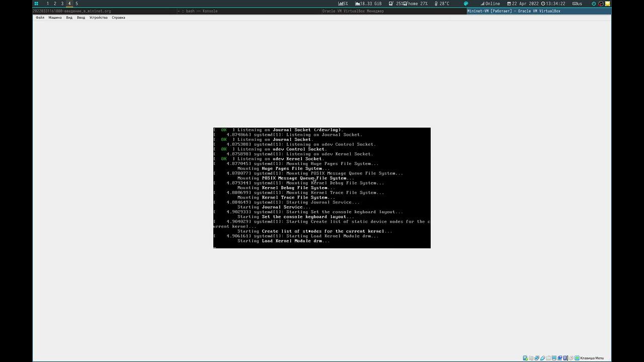
Task: Click the 'Starting Journal Service...' white line
Action: (274, 207)
